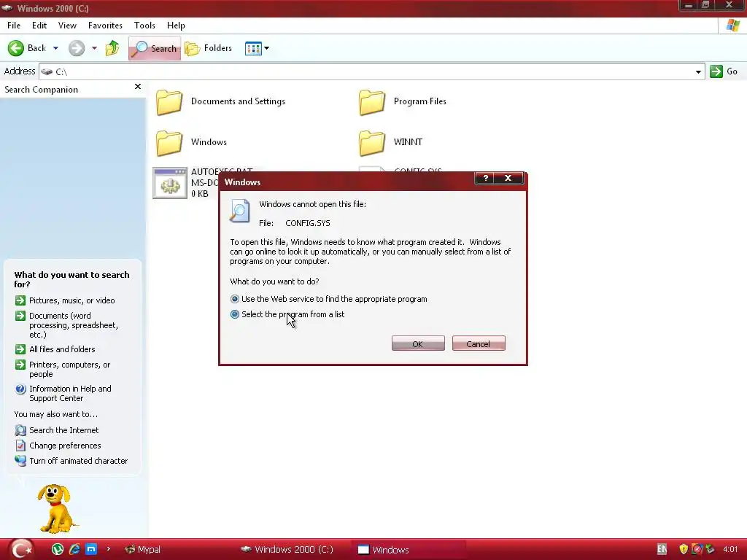
Task: Click Search the Internet link
Action: click(64, 430)
